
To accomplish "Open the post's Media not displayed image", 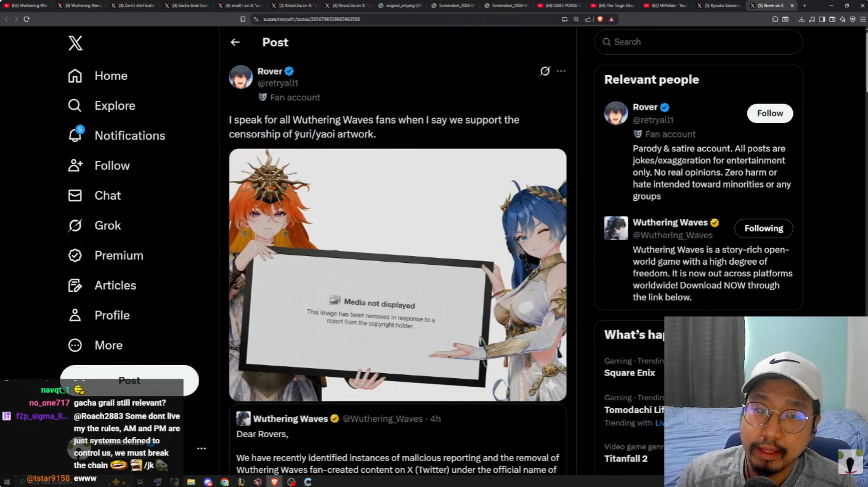I will tap(397, 275).
